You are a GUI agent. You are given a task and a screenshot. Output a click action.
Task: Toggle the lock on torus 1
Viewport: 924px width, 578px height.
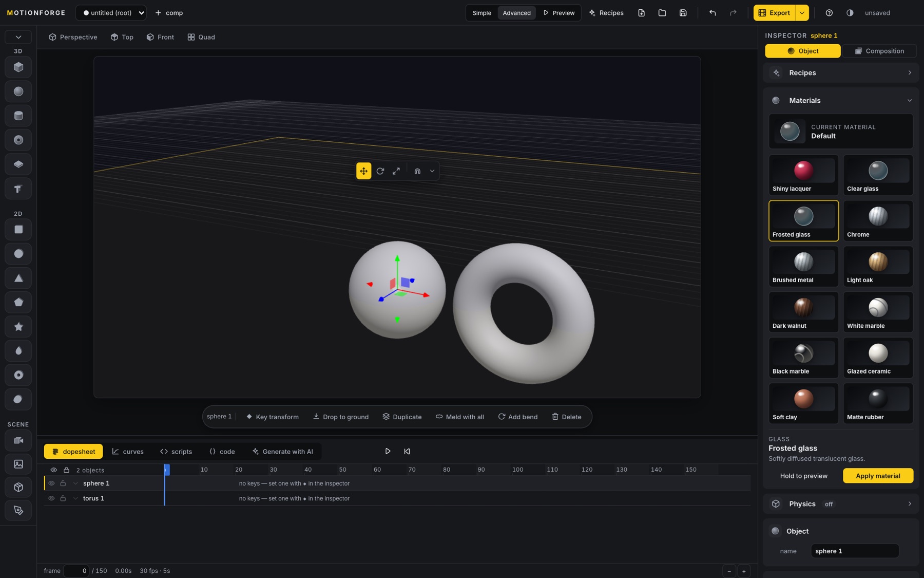coord(63,498)
